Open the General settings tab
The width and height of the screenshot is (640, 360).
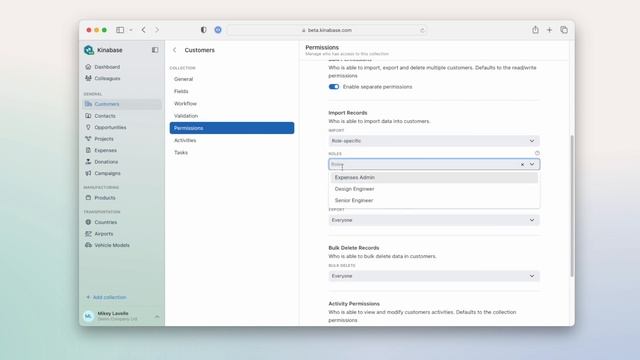tap(232, 79)
